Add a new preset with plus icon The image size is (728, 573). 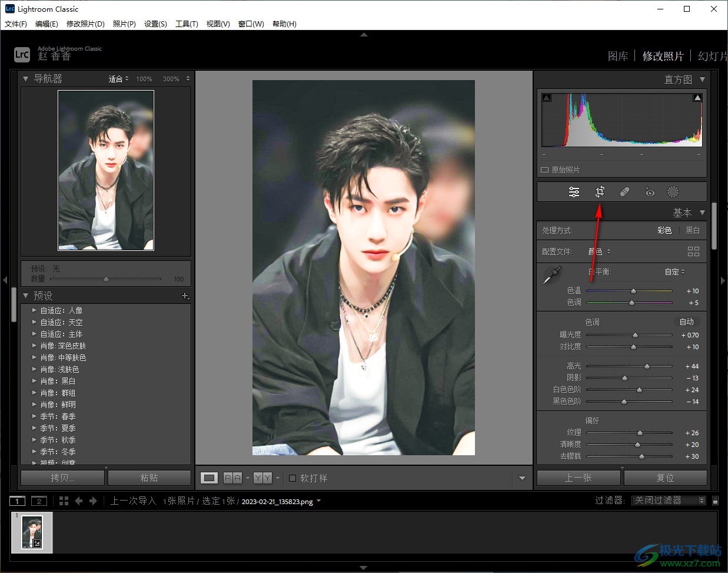185,296
